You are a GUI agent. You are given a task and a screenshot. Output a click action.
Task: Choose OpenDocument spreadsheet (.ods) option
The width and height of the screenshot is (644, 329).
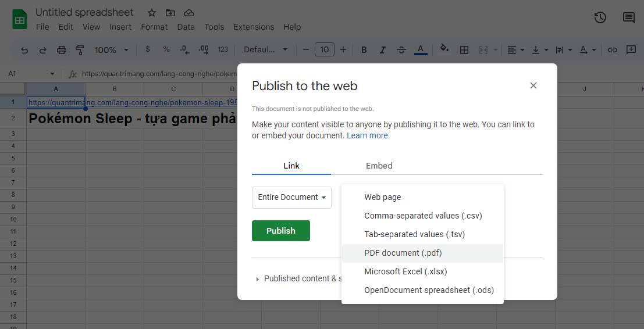[x=422, y=291]
